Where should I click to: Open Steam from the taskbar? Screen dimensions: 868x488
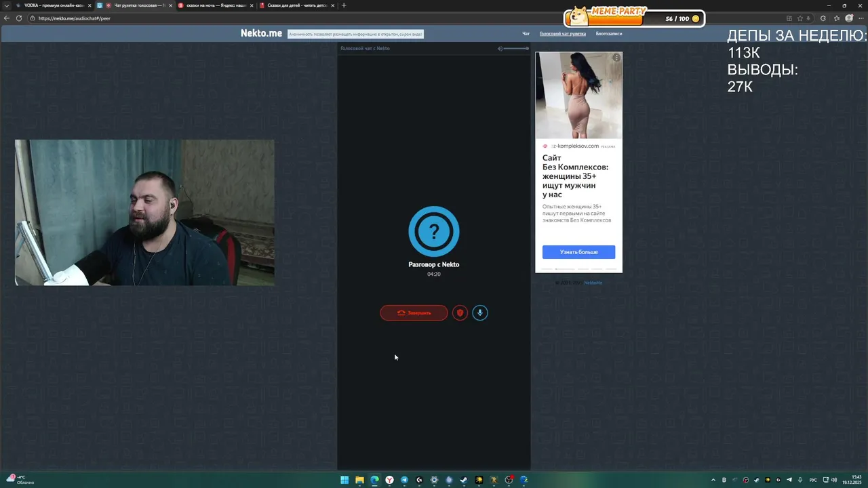point(464,480)
